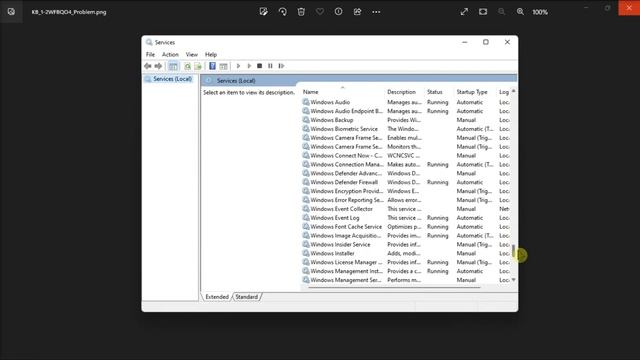The height and width of the screenshot is (360, 640).
Task: Select Windows Camera Frame Se... described Enables mul...
Action: pos(406,138)
